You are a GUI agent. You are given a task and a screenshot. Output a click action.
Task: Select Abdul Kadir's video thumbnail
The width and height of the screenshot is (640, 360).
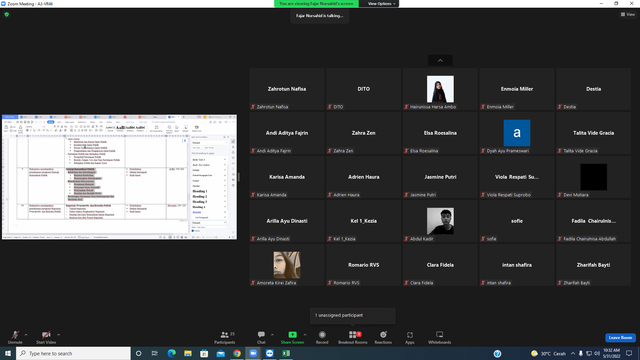pos(440,221)
